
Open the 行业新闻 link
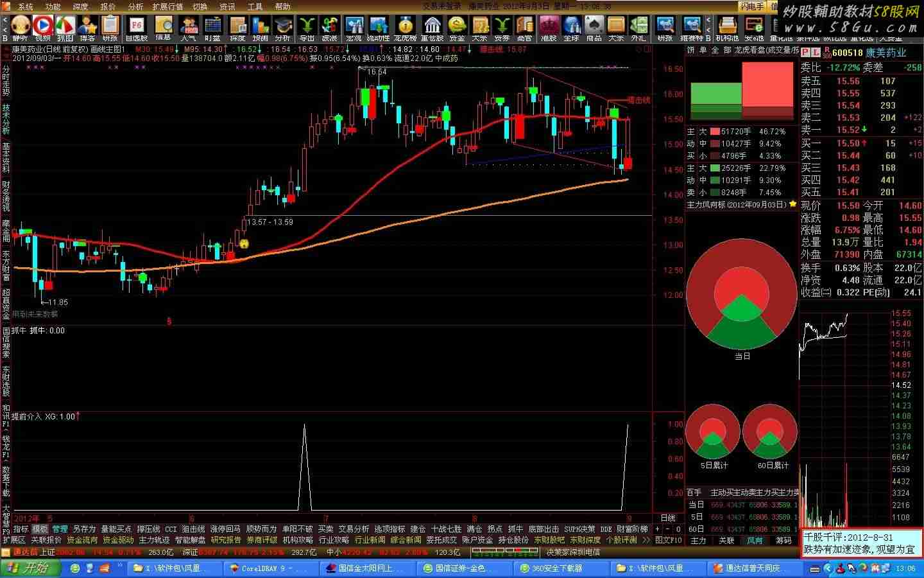pyautogui.click(x=370, y=540)
